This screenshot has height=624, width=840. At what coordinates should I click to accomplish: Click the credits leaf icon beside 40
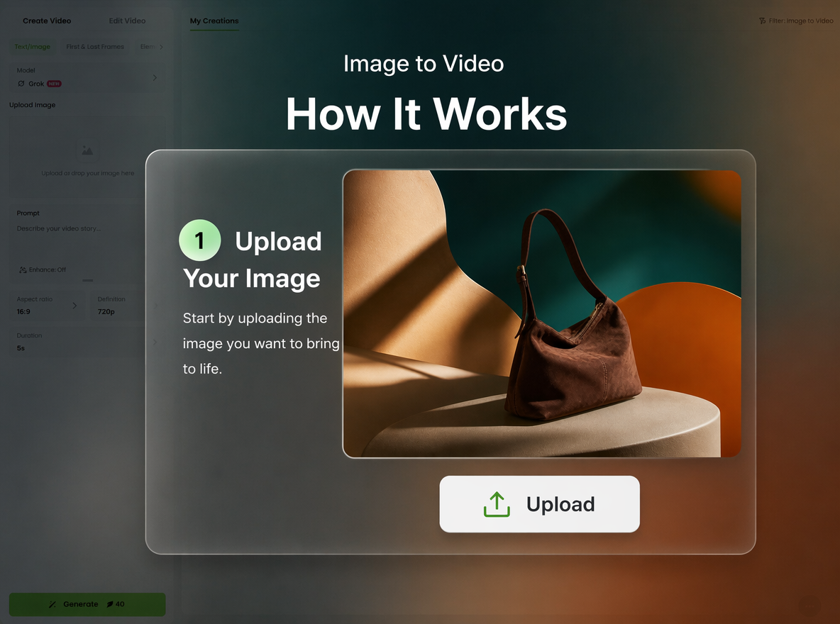pyautogui.click(x=110, y=604)
